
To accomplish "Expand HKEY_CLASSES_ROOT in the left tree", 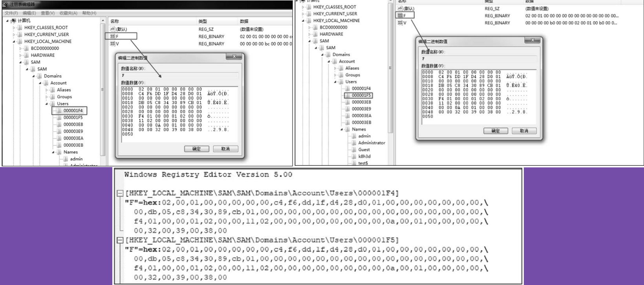I will click(x=14, y=28).
